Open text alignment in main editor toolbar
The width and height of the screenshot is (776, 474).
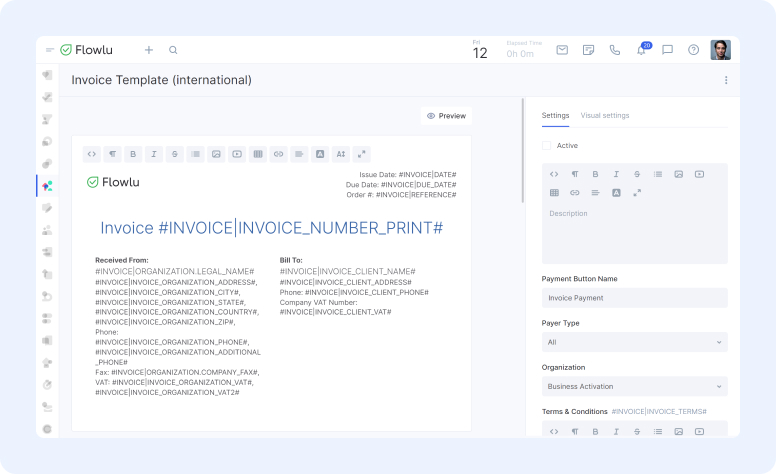pos(299,154)
